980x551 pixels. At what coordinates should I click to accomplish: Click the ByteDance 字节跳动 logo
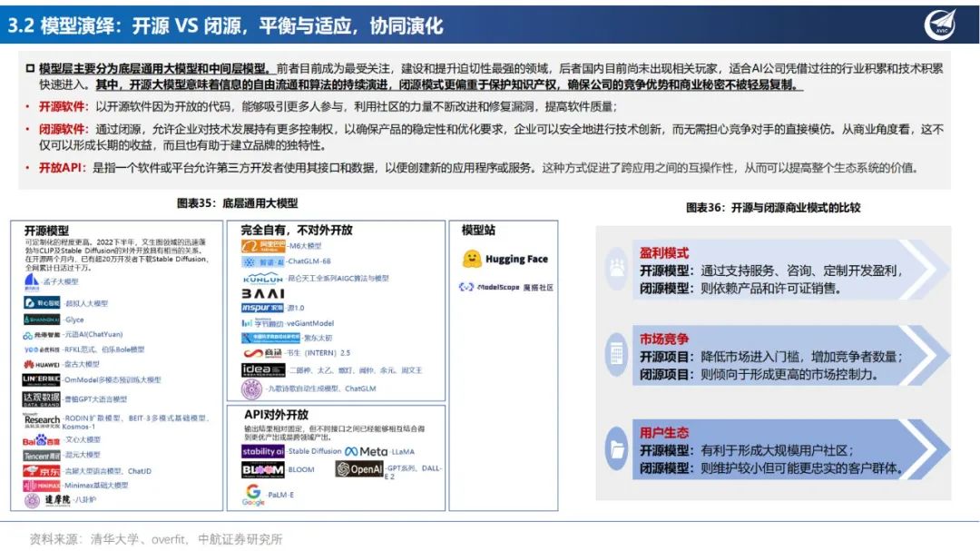262,323
